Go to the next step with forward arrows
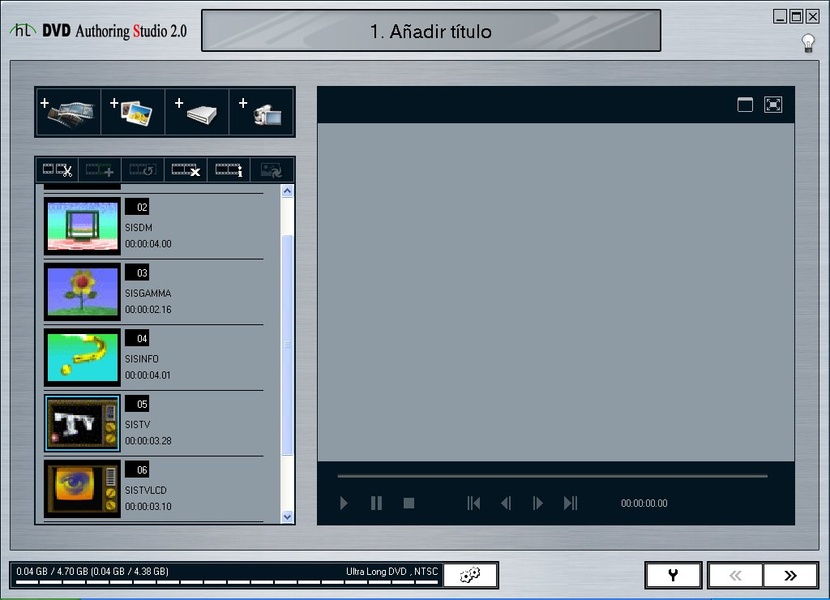Screen dimensions: 830x600 tap(790, 575)
